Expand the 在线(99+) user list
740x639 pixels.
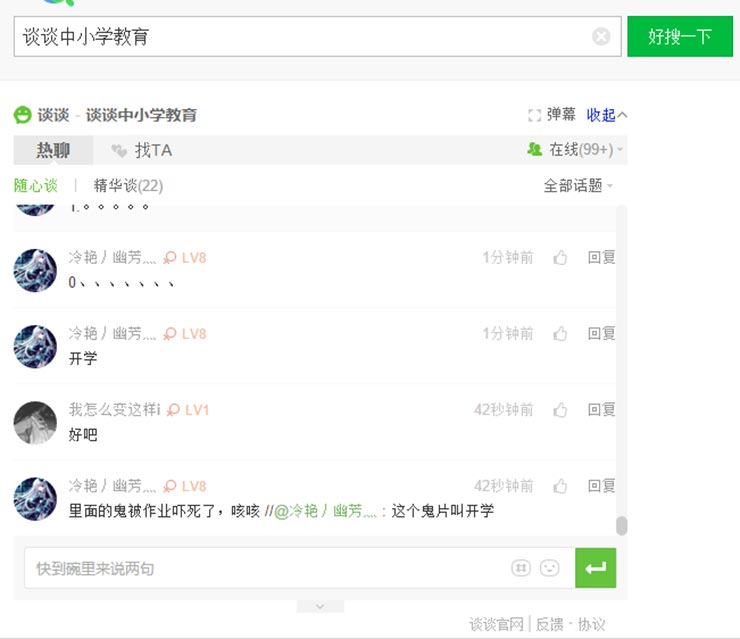[575, 150]
